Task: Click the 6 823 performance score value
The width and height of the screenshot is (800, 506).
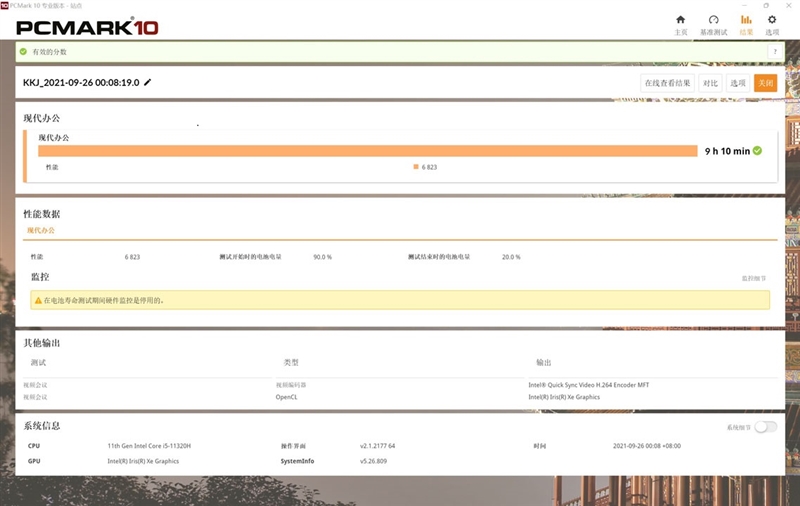Action: coord(132,257)
